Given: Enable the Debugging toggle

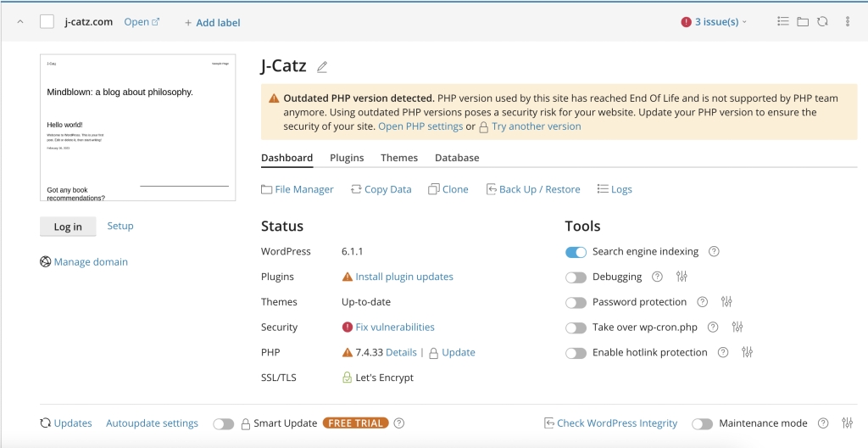Looking at the screenshot, I should click(x=576, y=277).
